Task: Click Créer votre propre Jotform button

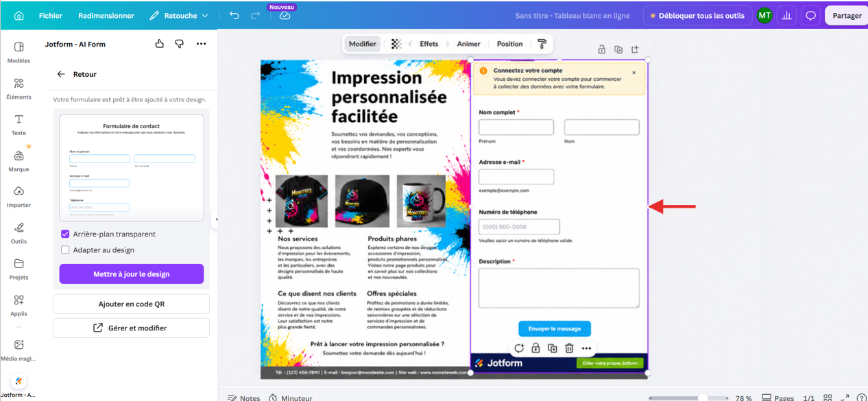Action: pos(610,363)
